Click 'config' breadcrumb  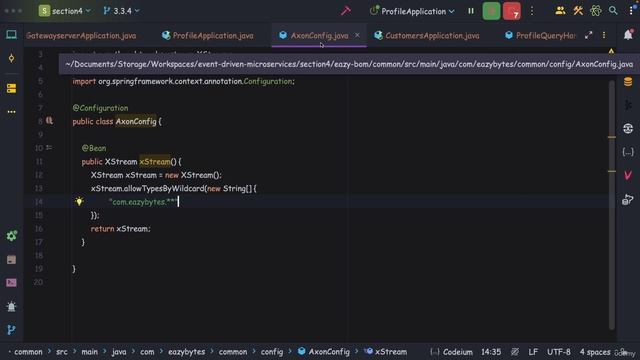(272, 352)
